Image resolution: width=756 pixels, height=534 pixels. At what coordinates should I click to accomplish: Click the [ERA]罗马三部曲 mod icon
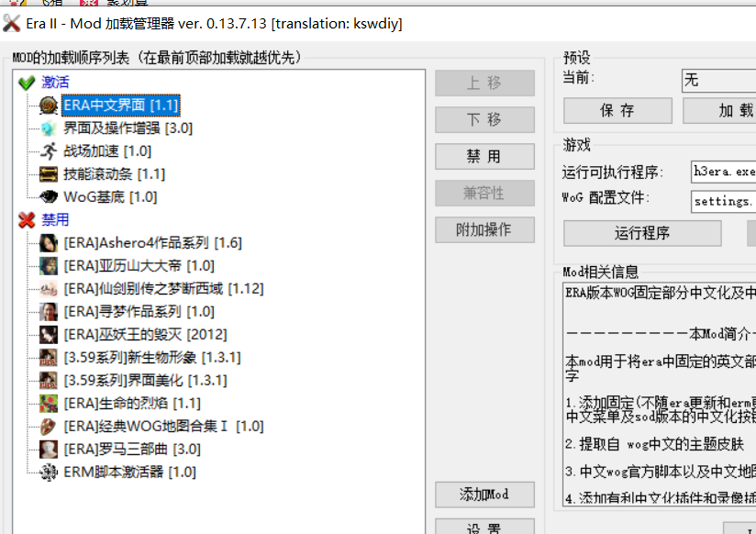pyautogui.click(x=49, y=450)
